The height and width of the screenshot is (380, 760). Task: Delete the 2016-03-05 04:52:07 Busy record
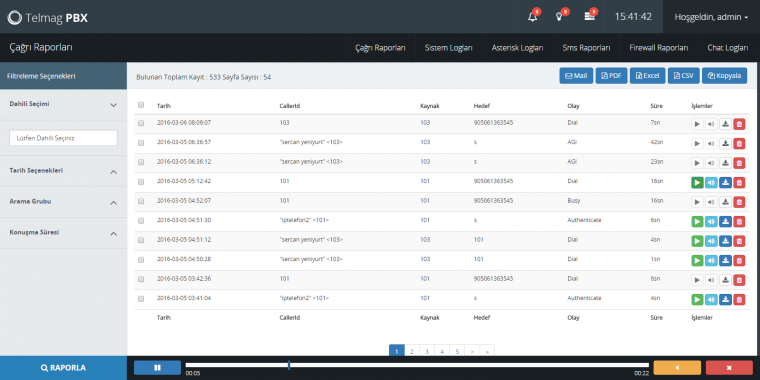pos(739,202)
